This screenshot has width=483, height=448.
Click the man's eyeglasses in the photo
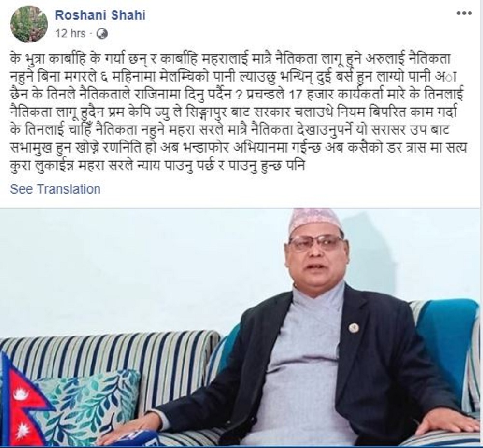(316, 244)
